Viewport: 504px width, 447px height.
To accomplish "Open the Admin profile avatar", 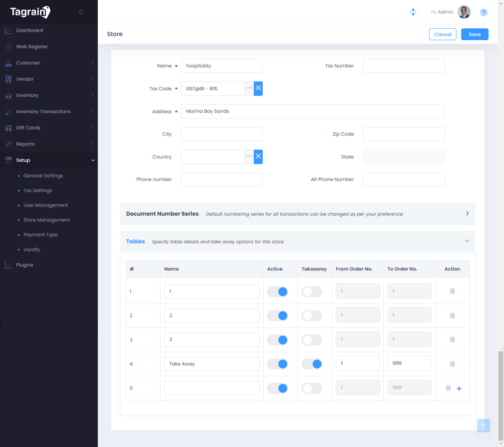I will click(x=464, y=12).
